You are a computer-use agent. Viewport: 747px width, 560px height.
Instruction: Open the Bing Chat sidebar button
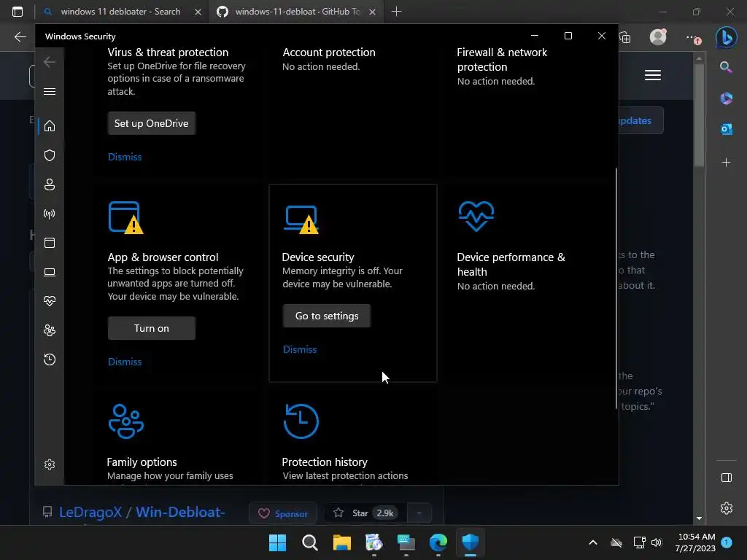(726, 37)
